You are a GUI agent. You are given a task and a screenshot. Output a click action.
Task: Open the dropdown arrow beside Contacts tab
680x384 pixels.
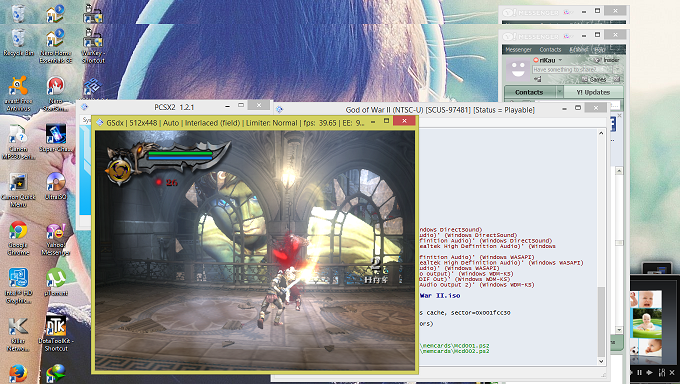(559, 92)
